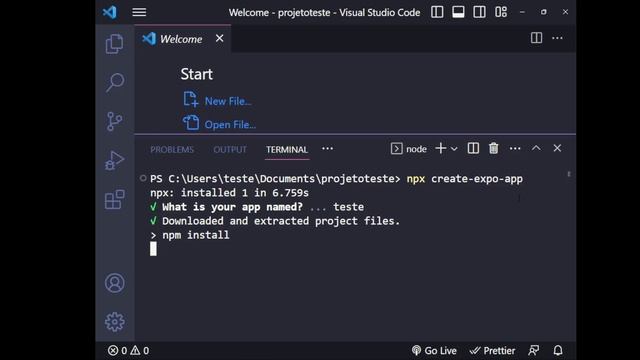Start Go Live server
Viewport: 640px width, 360px height.
[x=434, y=351]
